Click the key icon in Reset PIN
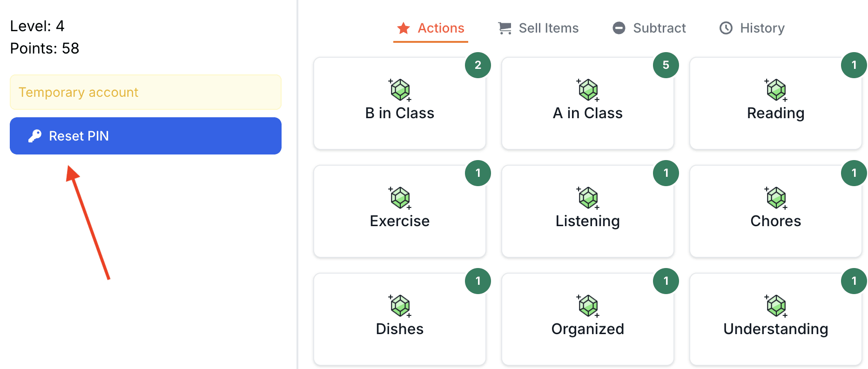 tap(35, 136)
